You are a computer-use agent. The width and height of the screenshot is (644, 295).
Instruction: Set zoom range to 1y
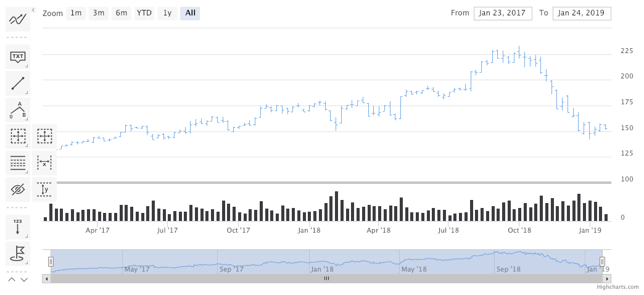point(167,13)
